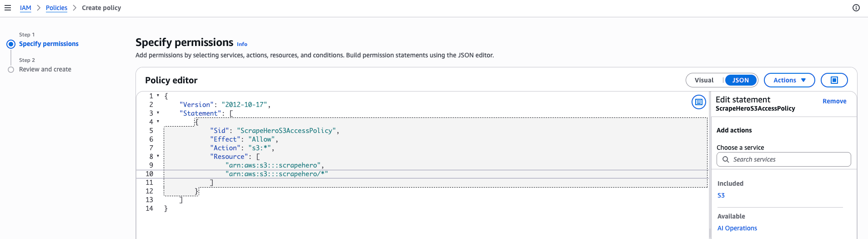Go to IAM breadcrumb link
The image size is (868, 239).
[x=25, y=8]
